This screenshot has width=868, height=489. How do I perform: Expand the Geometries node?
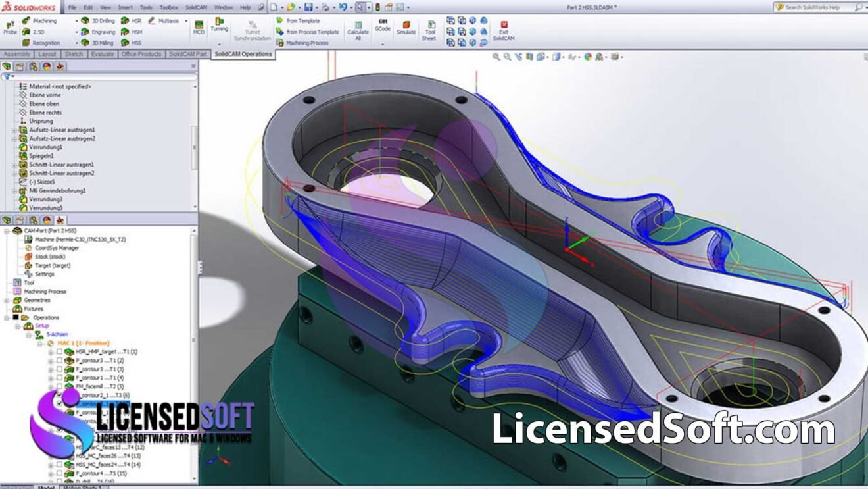(x=7, y=300)
